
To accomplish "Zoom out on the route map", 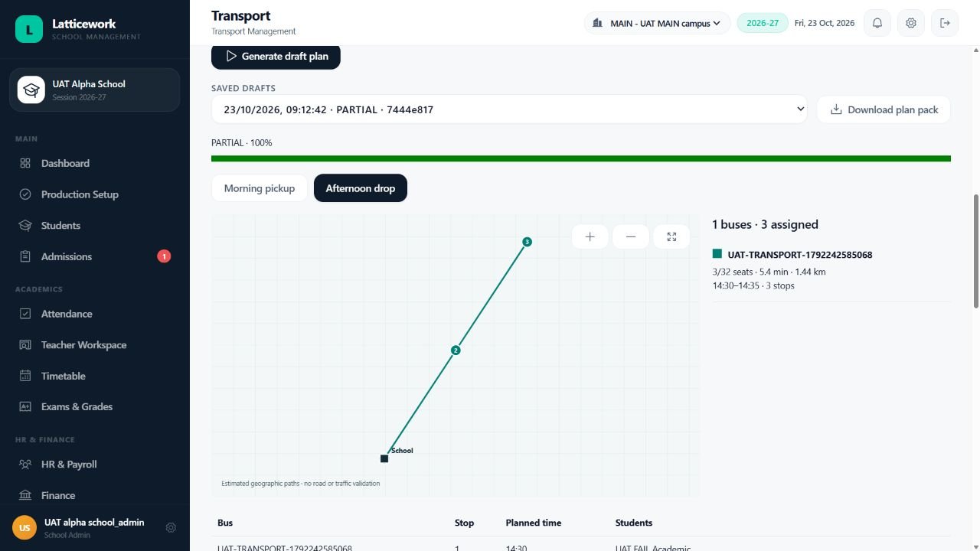I will point(631,236).
